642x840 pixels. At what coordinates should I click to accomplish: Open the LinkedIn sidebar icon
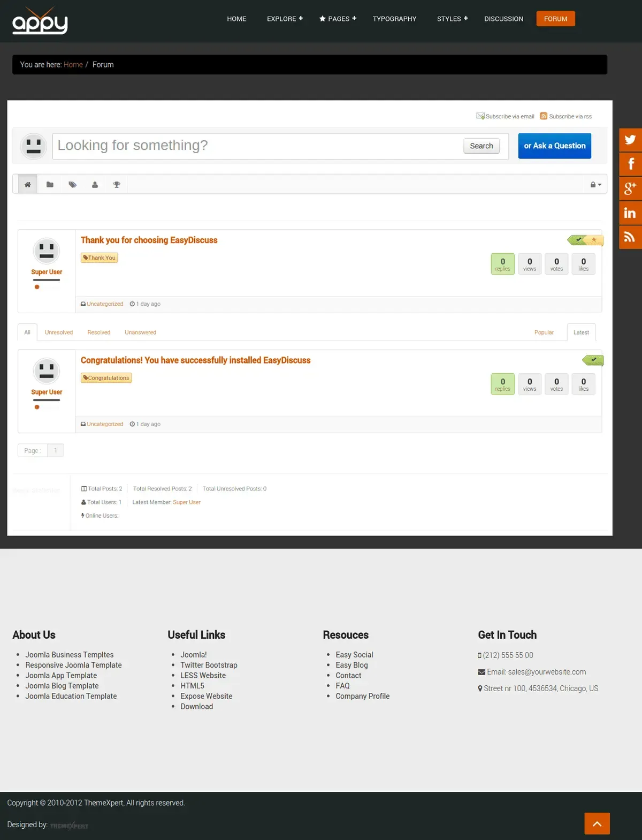(630, 213)
